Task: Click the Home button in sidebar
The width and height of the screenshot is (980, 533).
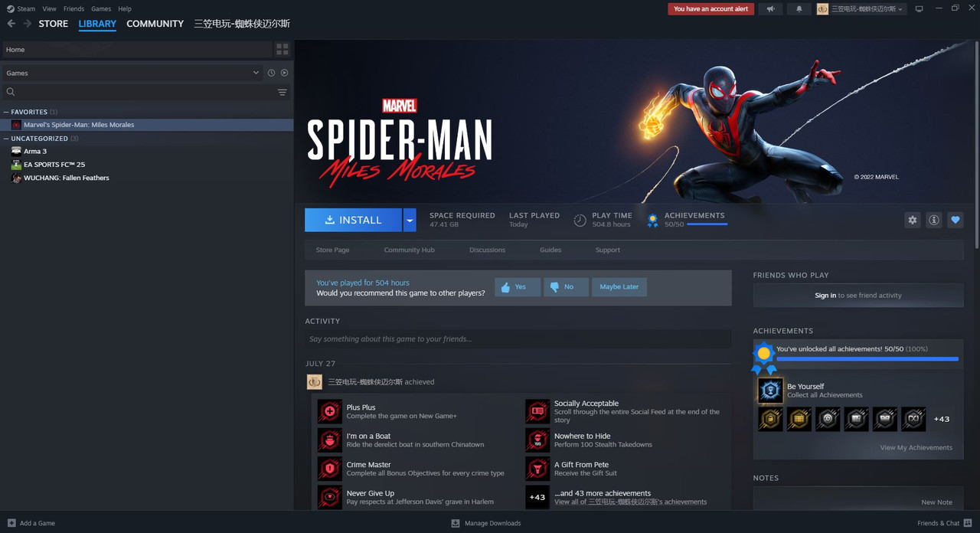Action: (x=137, y=49)
